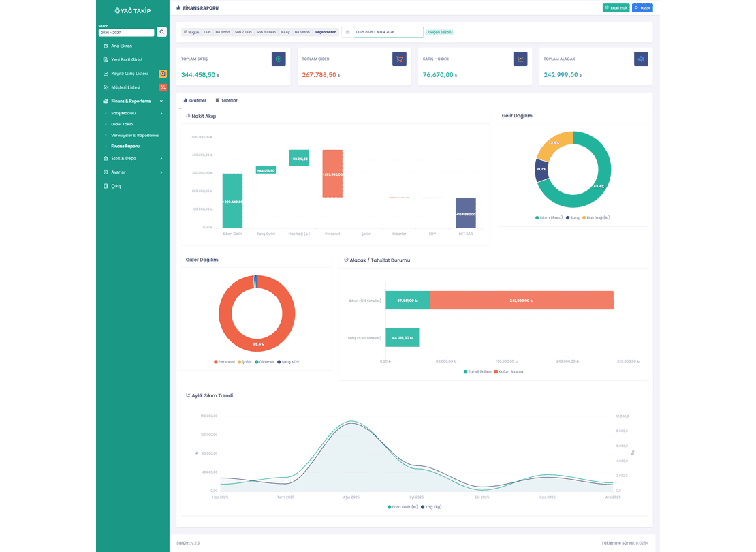Click the Satış - Gider chart icon
Image resolution: width=756 pixels, height=552 pixels.
click(x=520, y=59)
